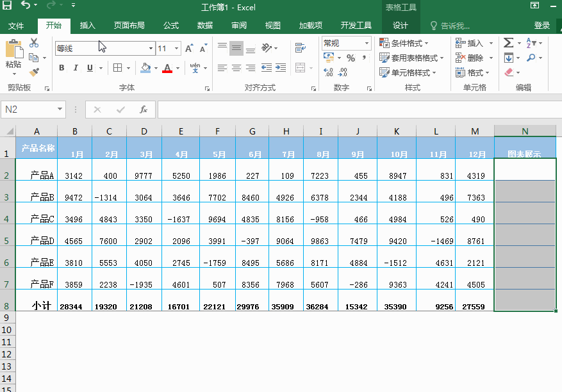Apply fill color bucket
The height and width of the screenshot is (392, 562).
point(145,68)
